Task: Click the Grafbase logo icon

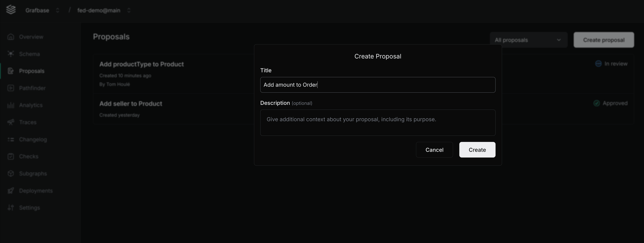Action: [11, 10]
